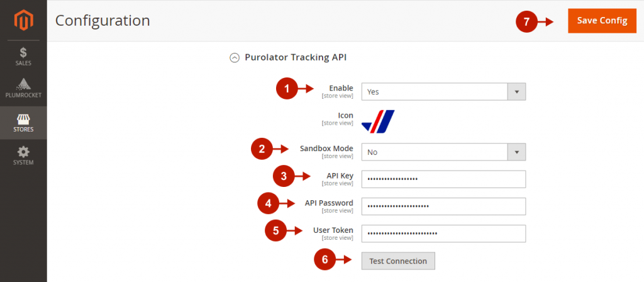The height and width of the screenshot is (282, 644).
Task: Open the Sandbox Mode dropdown
Action: [x=435, y=152]
